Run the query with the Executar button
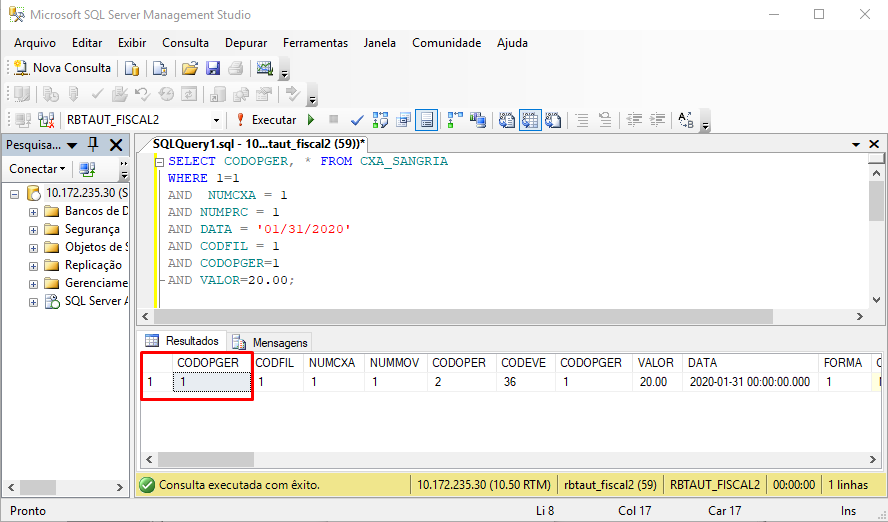 click(x=266, y=120)
